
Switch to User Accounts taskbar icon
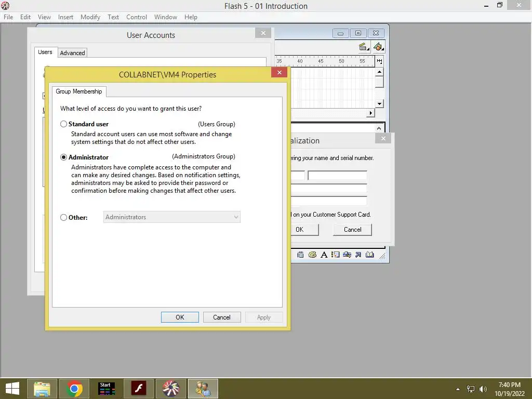(x=203, y=389)
